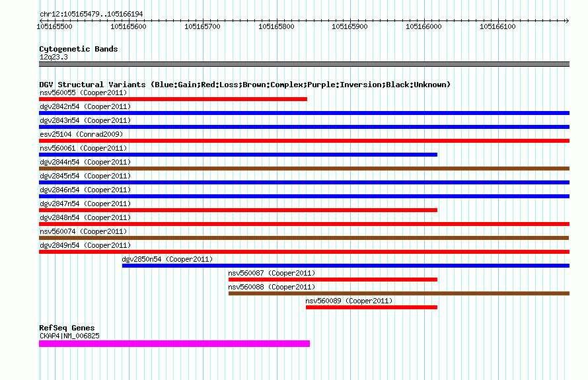This screenshot has height=380, width=588.
Task: Click the red dgv2847n54 loss bar
Action: [238, 210]
